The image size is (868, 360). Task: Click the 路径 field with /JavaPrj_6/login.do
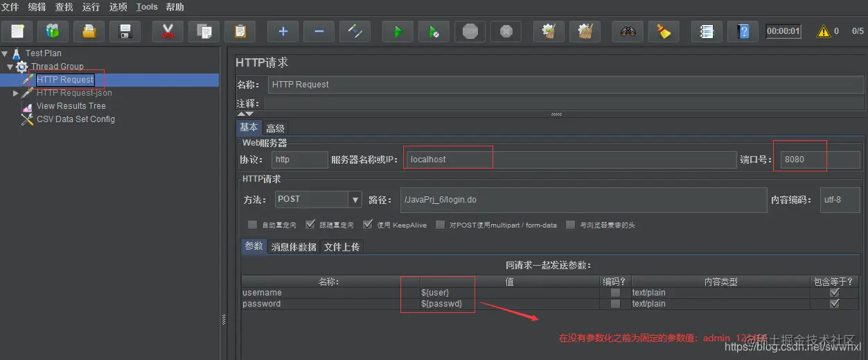(583, 200)
